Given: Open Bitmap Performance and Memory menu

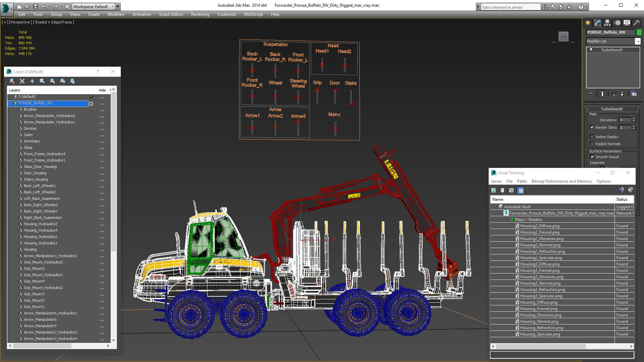Looking at the screenshot, I should (x=562, y=181).
